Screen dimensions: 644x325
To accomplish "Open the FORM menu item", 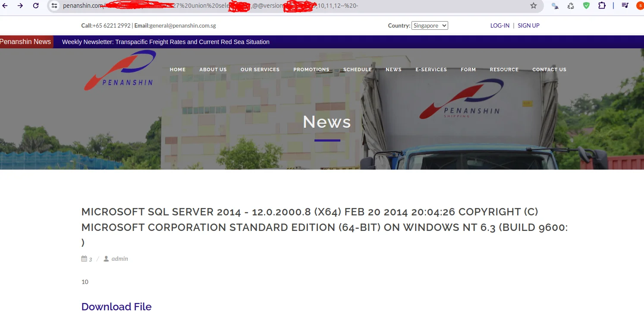I will pos(468,69).
